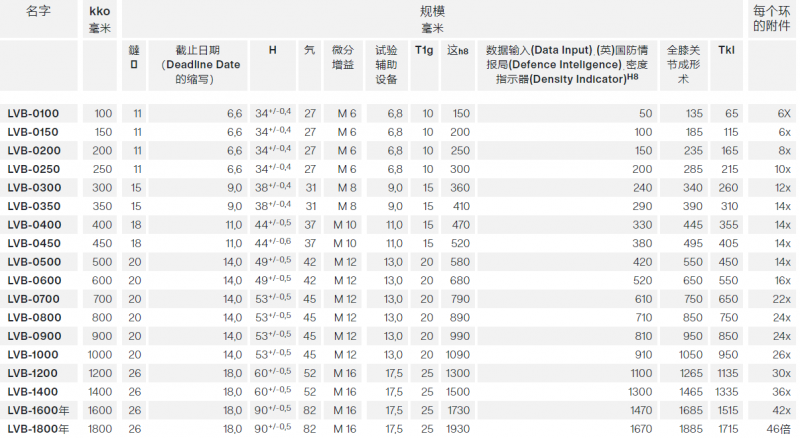800x438 pixels.
Task: Select row name LVB-0600
Action: [x=34, y=280]
